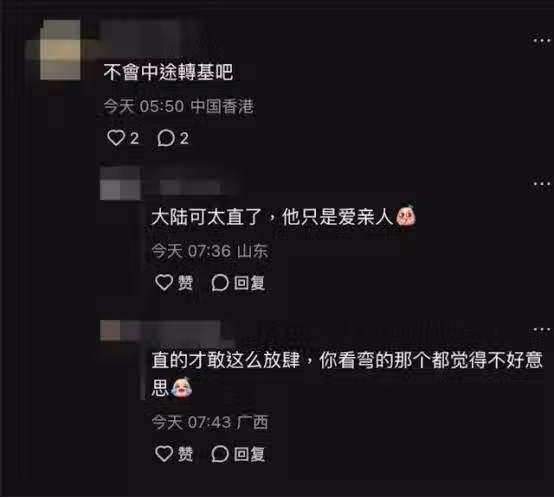Viewport: 554px width, 498px height.
Task: Click 赞 label under the 广西 reply
Action: coord(185,454)
